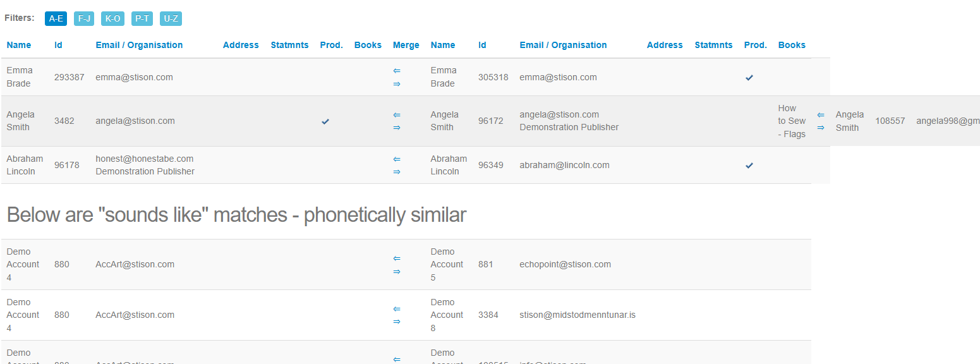
Task: Filter names by F-J
Action: (84, 18)
